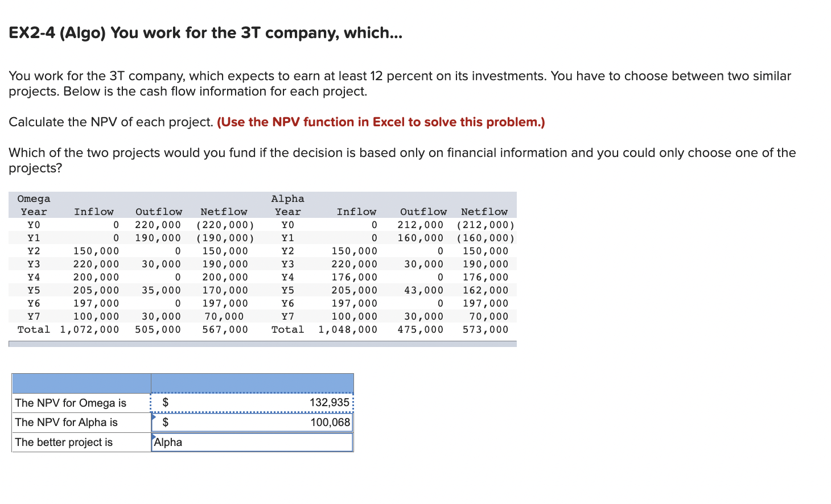Click the NPV for Alpha input field

[252, 422]
